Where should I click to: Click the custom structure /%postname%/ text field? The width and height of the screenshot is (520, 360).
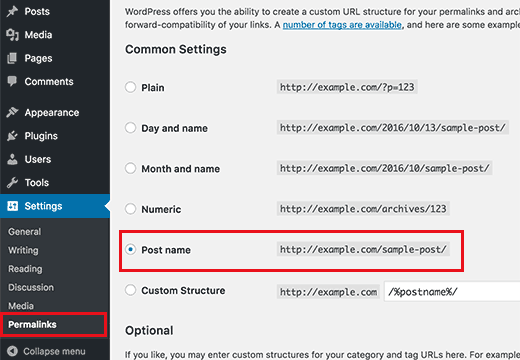(452, 292)
